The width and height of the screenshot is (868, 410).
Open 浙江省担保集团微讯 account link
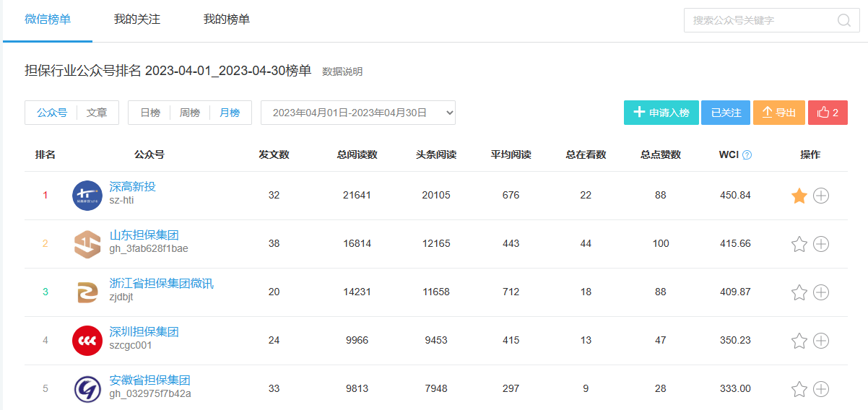(x=162, y=283)
